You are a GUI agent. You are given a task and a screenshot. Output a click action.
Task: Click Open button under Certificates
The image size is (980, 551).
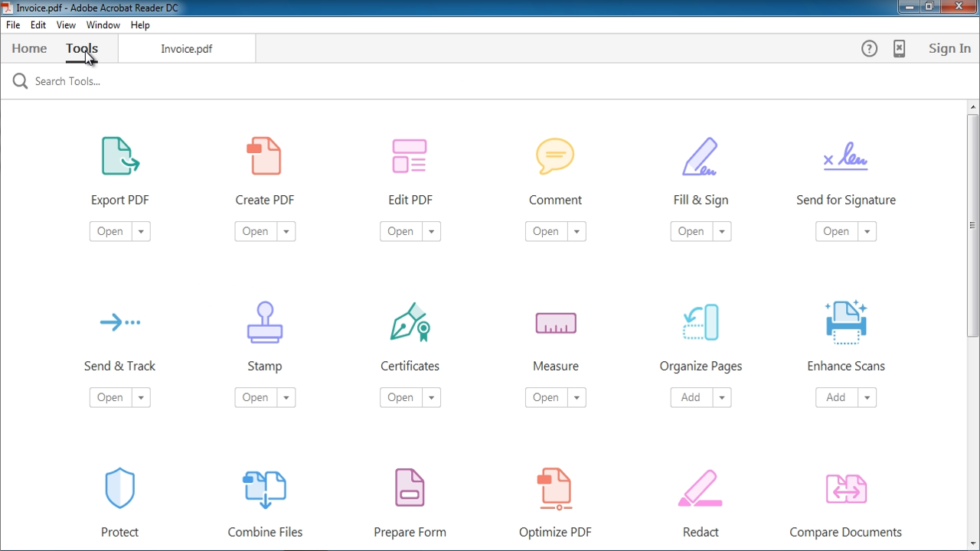click(401, 398)
